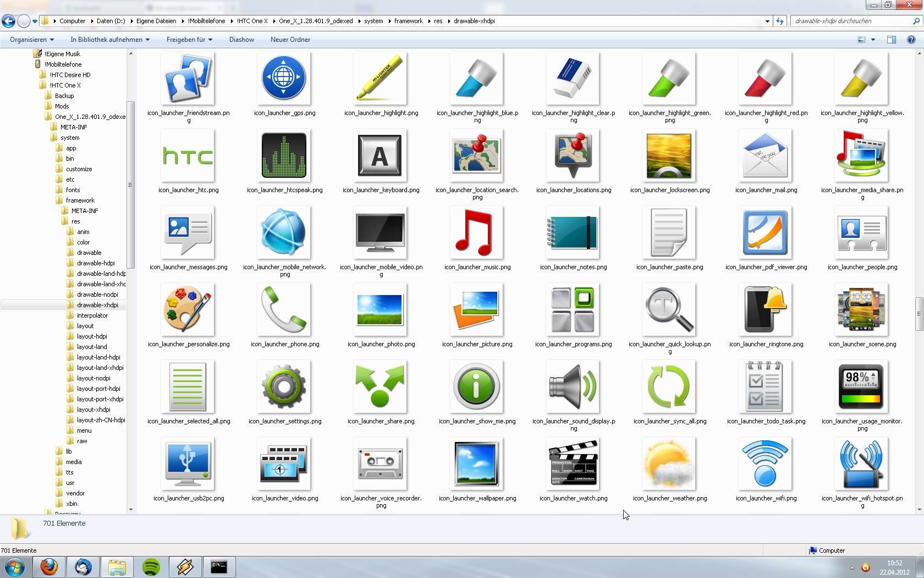Viewport: 924px width, 578px height.
Task: Select the Backup folder in tree
Action: click(x=64, y=96)
